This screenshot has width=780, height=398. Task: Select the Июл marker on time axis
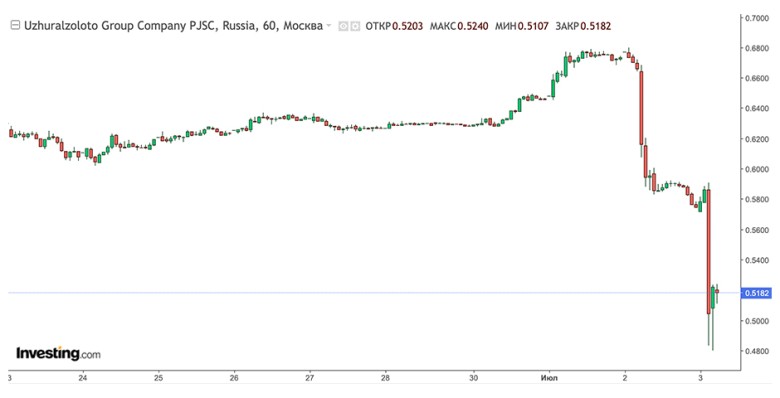pos(549,378)
